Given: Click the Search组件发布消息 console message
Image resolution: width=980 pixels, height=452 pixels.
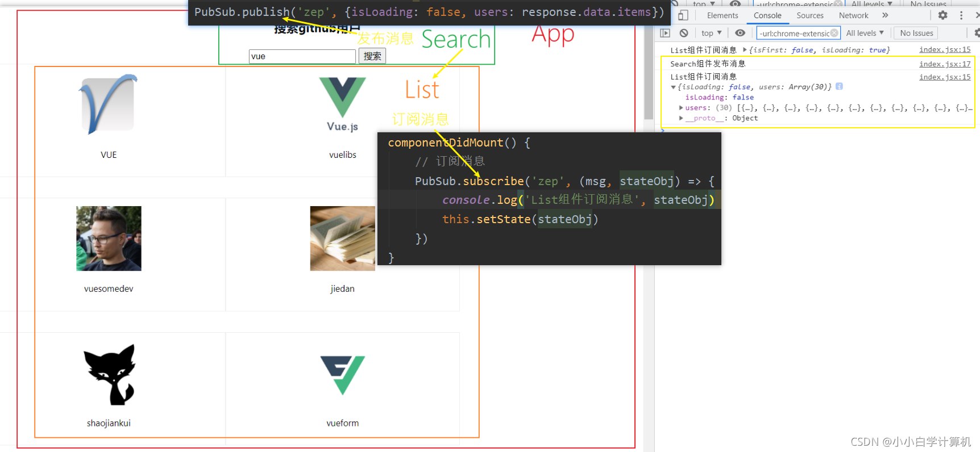Looking at the screenshot, I should (x=708, y=64).
